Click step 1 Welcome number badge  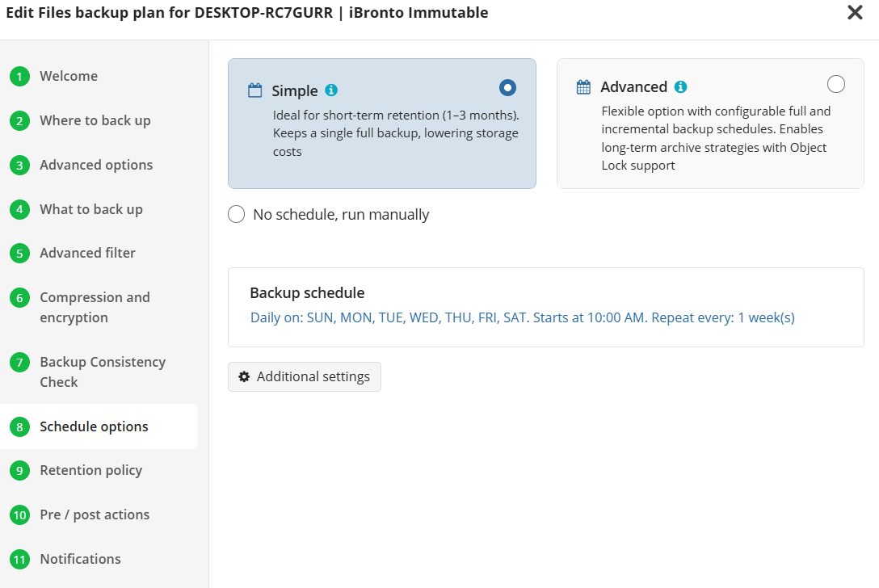point(19,77)
